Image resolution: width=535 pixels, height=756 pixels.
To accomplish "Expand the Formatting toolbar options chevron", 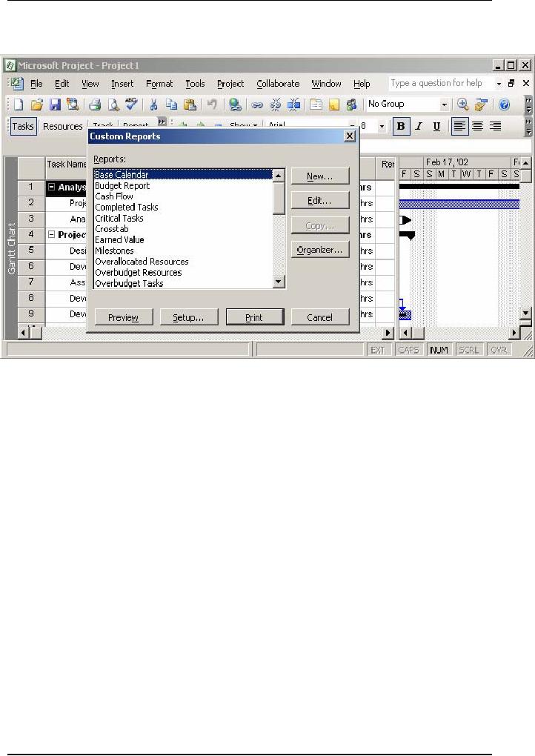I will pyautogui.click(x=528, y=127).
